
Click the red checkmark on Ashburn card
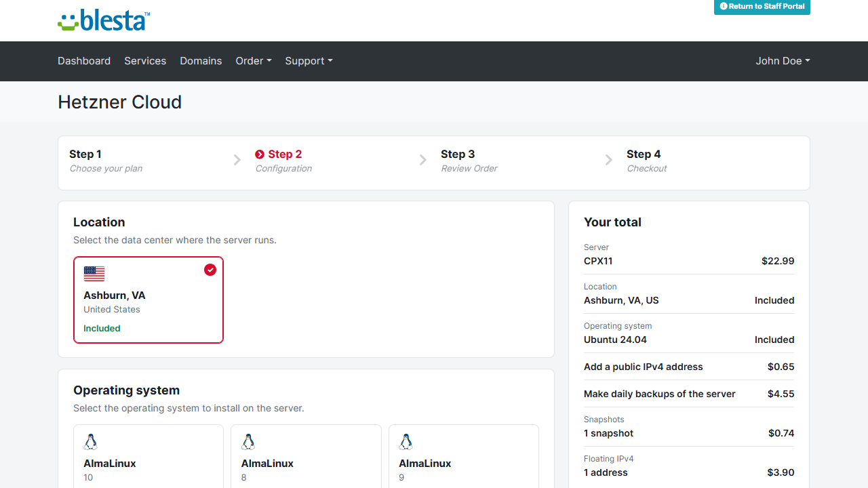[210, 270]
